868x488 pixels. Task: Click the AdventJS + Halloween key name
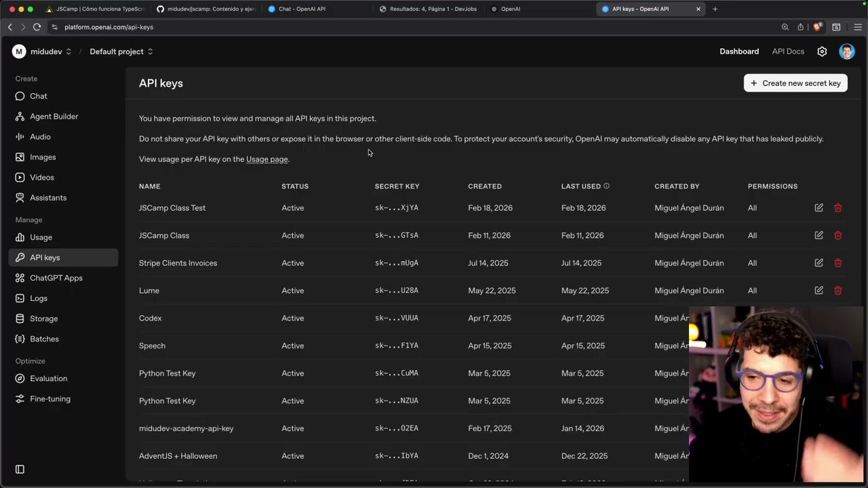coord(178,456)
